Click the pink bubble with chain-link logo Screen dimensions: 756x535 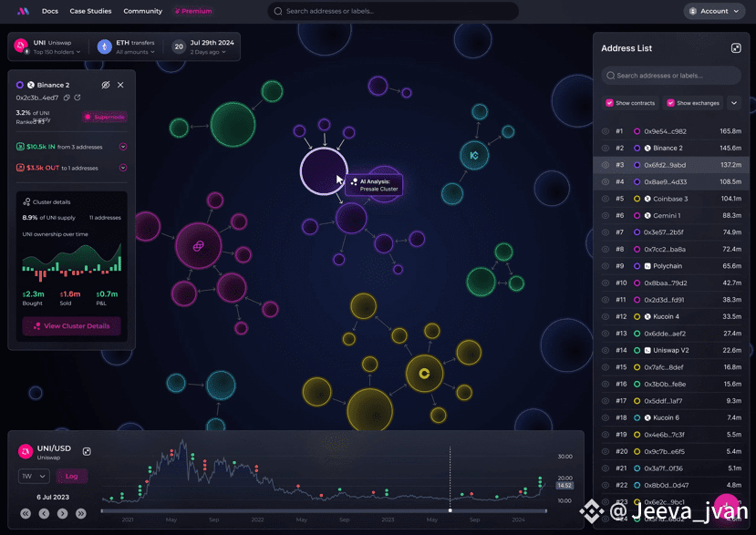tap(198, 246)
